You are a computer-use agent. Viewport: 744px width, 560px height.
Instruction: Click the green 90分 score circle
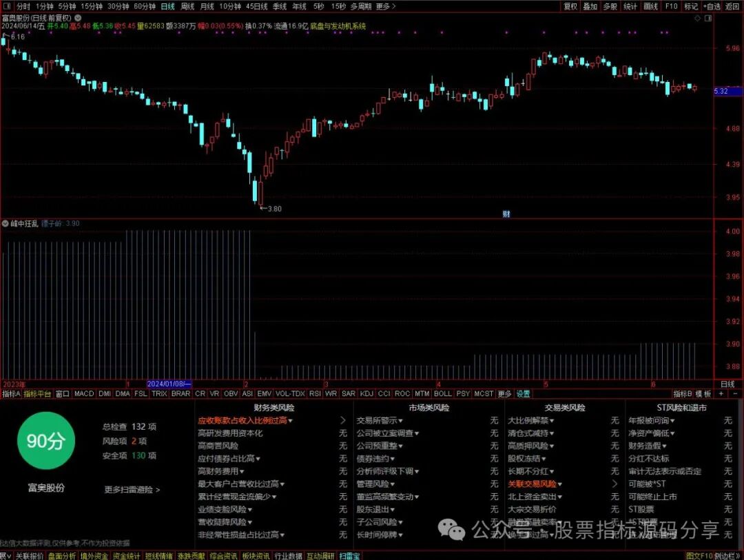pyautogui.click(x=45, y=441)
